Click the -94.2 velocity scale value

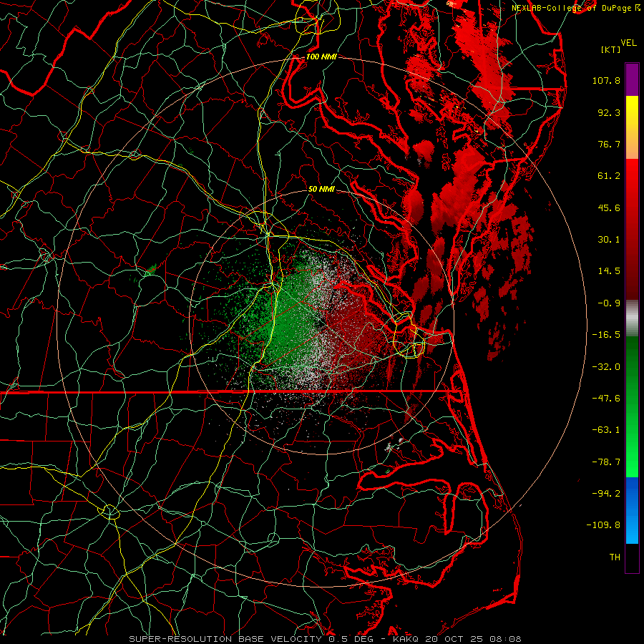point(606,494)
